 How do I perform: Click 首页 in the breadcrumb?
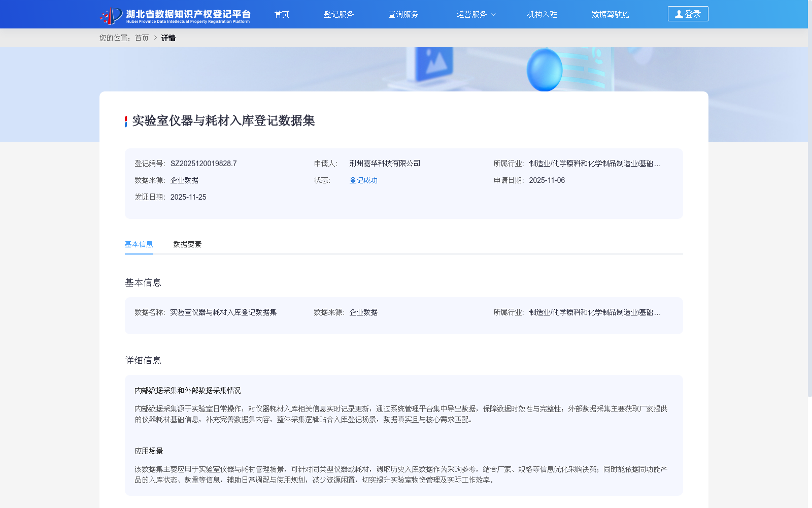[142, 38]
